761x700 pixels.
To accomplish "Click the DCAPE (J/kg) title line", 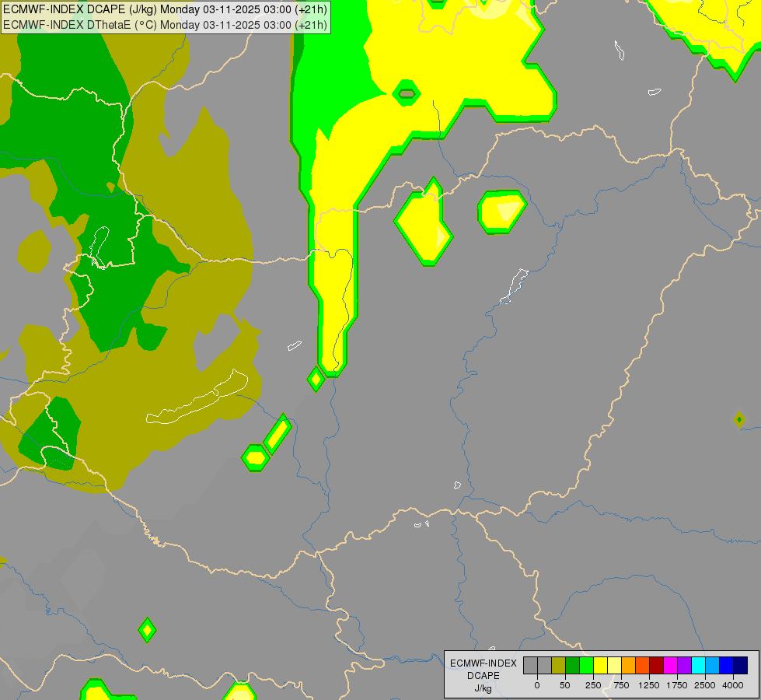I will pos(166,9).
